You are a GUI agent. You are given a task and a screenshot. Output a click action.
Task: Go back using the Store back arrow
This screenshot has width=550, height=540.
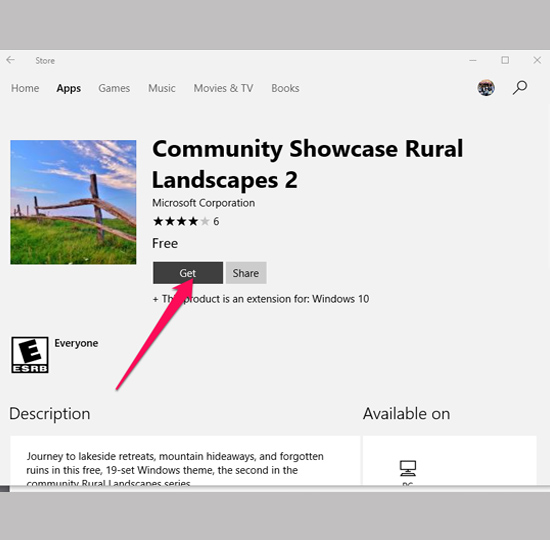[11, 60]
